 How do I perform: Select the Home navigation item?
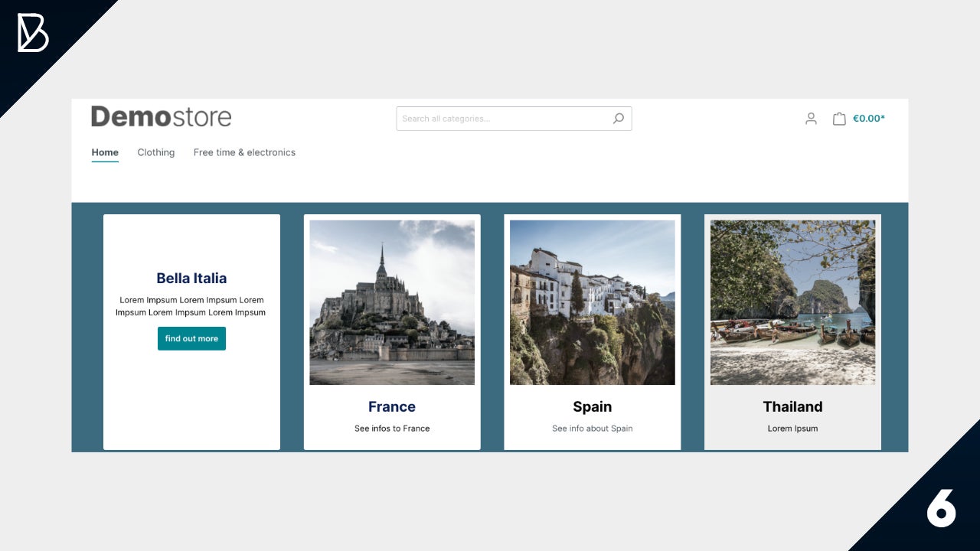pos(105,152)
